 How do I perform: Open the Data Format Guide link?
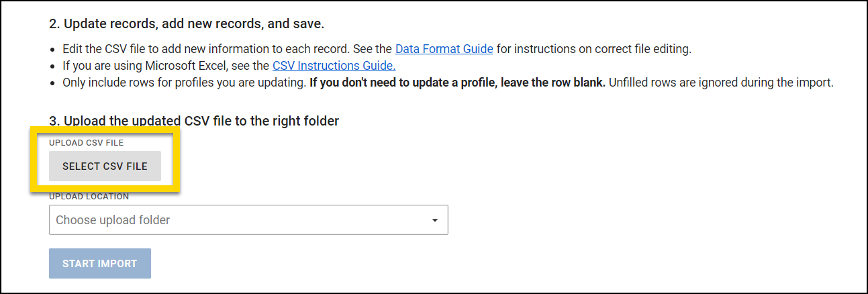click(444, 49)
